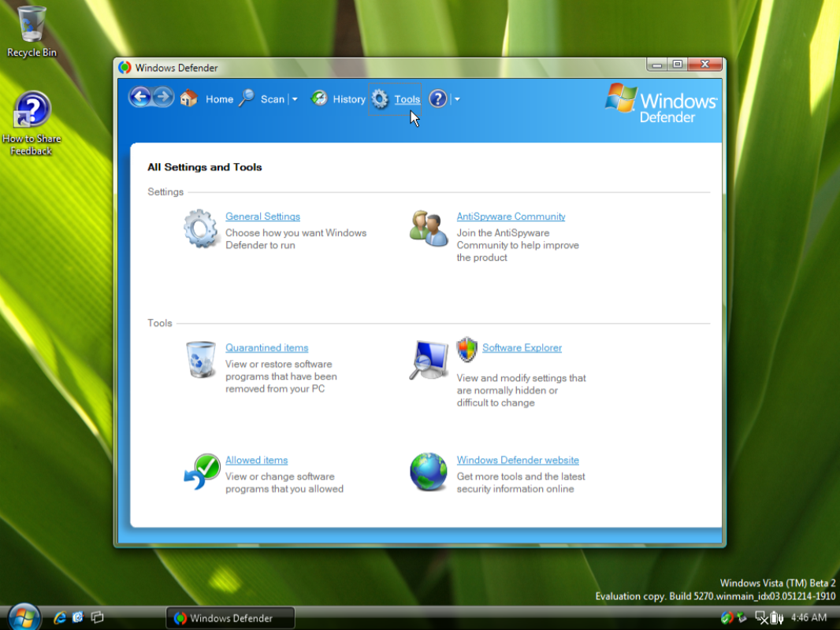Open the AntiSpyware Community link
This screenshot has width=840, height=630.
click(511, 217)
